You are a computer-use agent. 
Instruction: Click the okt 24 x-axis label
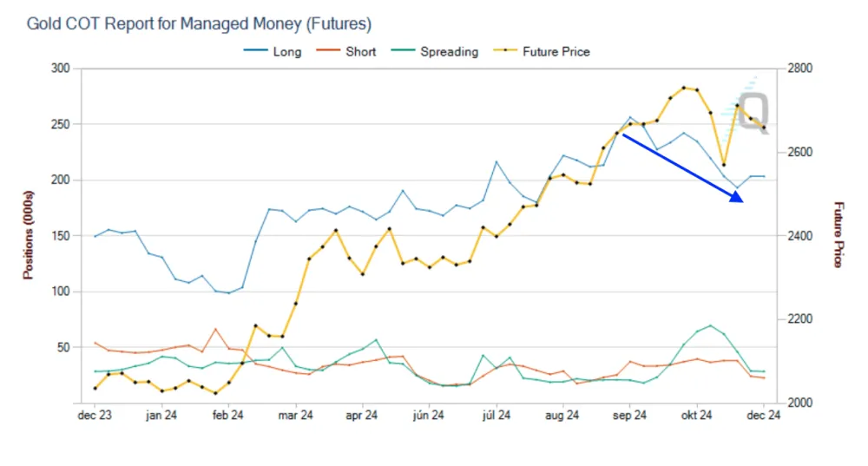coord(696,417)
